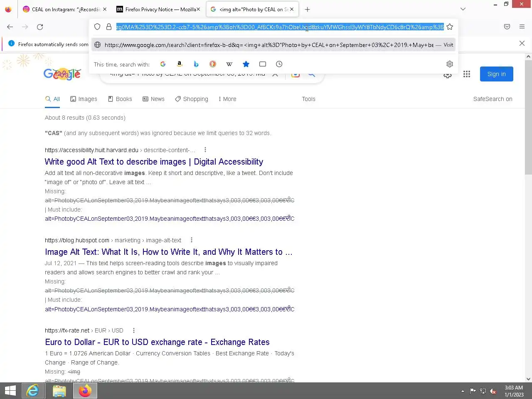Visit the suggested google.com search URL
The width and height of the screenshot is (532, 399).
click(274, 45)
